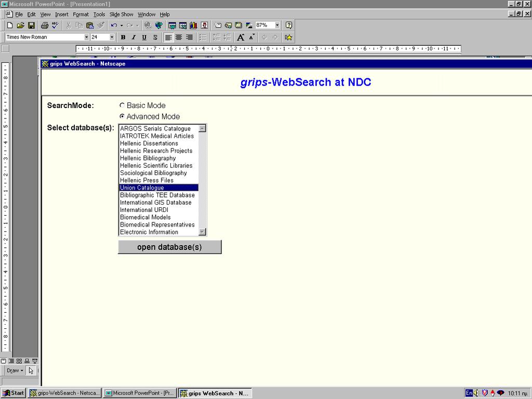Select the active grips WebSearch taskbar button
This screenshot has width=532, height=399.
(215, 393)
